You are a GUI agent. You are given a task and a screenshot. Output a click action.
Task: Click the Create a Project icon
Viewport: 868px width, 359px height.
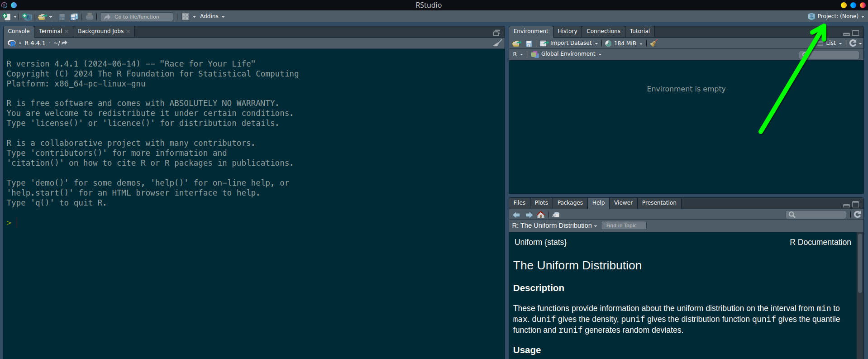pos(27,17)
